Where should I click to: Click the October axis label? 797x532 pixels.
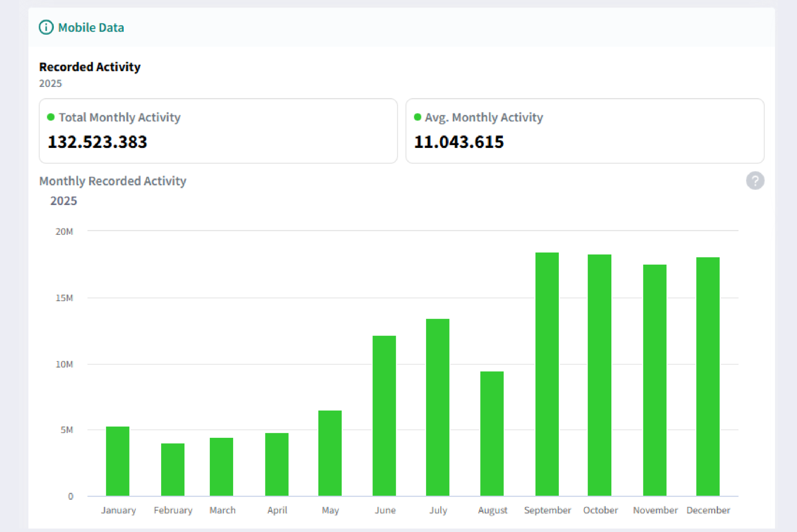[x=600, y=510]
